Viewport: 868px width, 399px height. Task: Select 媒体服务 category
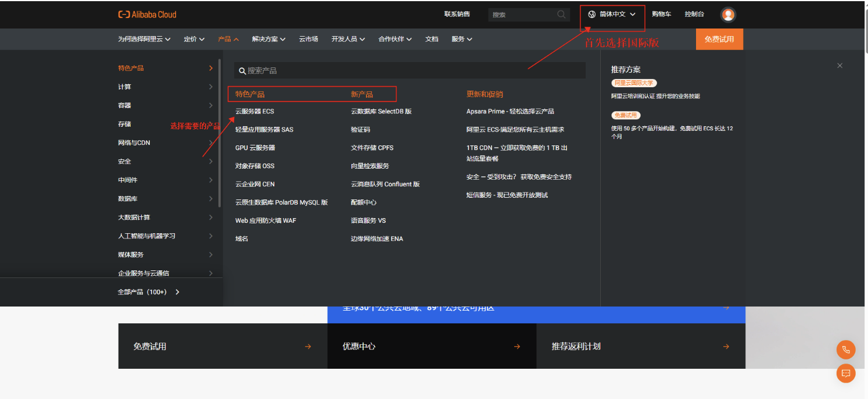(x=166, y=254)
